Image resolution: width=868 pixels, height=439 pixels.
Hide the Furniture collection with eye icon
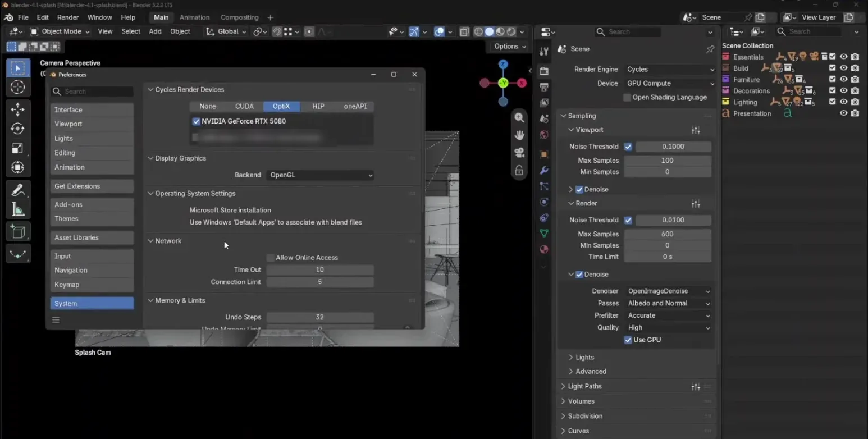(x=843, y=80)
